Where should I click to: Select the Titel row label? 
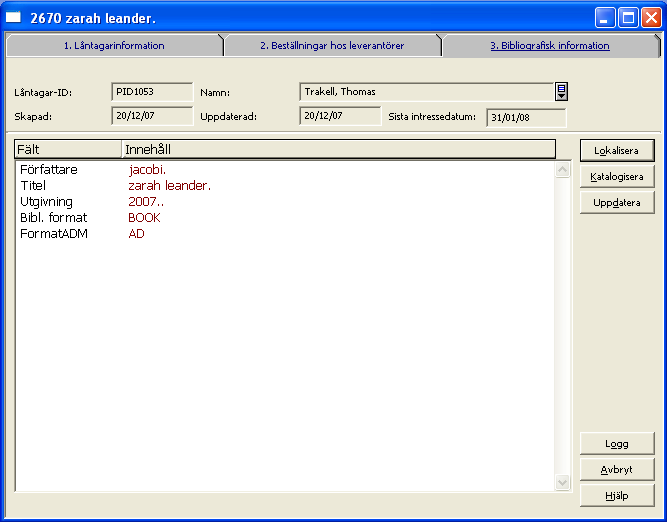[33, 185]
